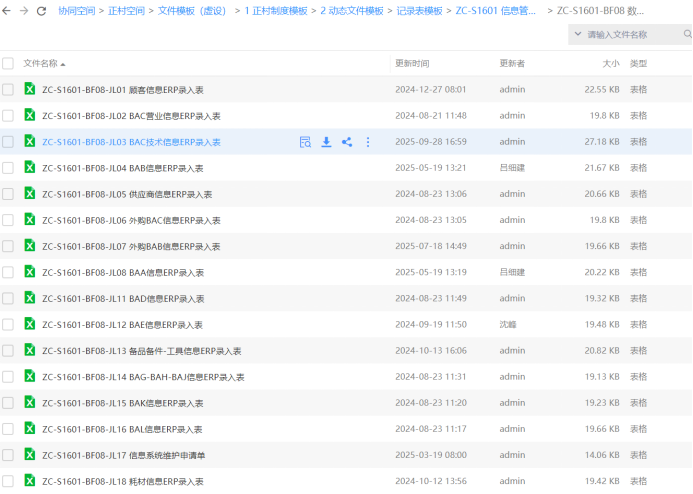Check the box for JL05 供应商信息 file
693x494 pixels.
[8, 194]
